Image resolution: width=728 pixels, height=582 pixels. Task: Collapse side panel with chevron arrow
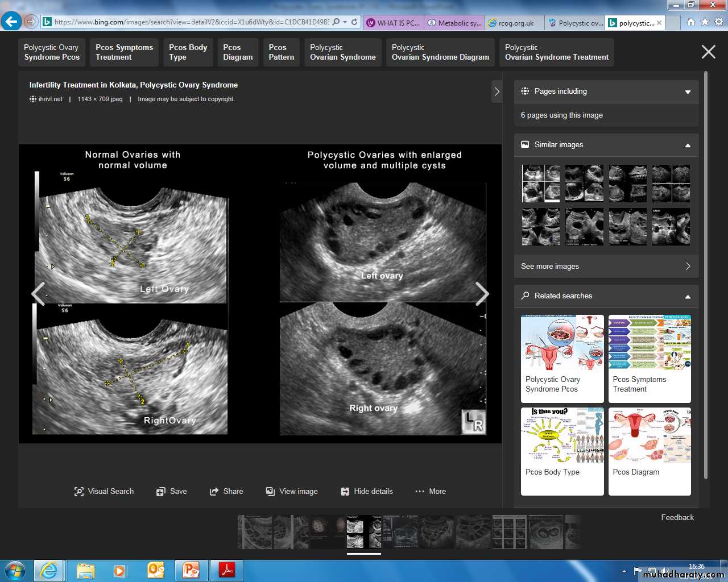point(497,92)
